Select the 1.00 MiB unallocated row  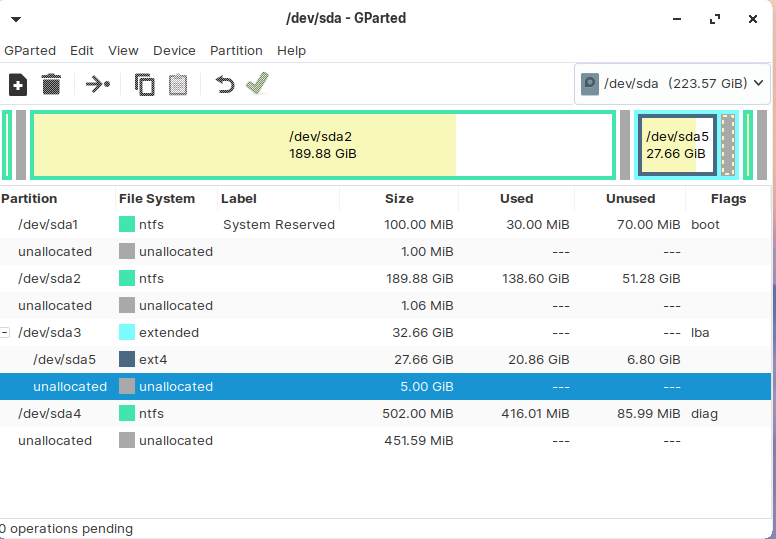pos(385,251)
